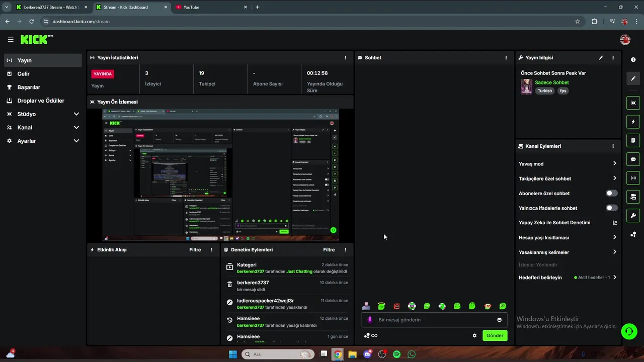Viewport: 644px width, 362px height.
Task: Open Spotify from the taskbar
Action: coord(396,354)
